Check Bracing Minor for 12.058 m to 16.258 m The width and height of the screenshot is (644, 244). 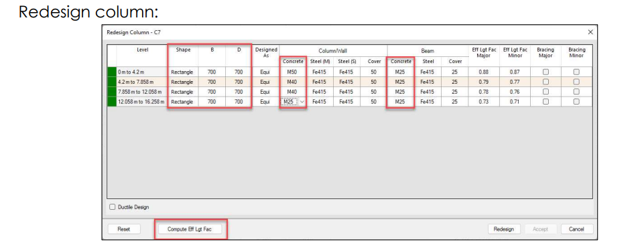point(576,101)
